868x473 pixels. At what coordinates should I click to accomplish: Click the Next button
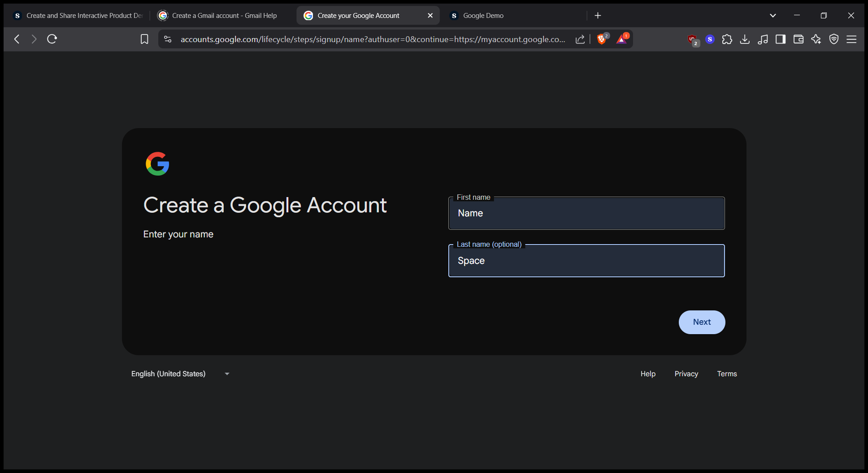[x=702, y=322]
